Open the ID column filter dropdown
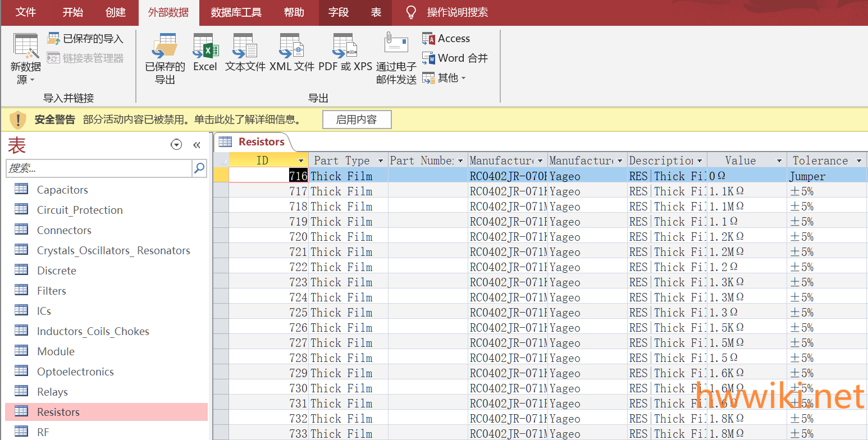The image size is (868, 440). tap(301, 161)
